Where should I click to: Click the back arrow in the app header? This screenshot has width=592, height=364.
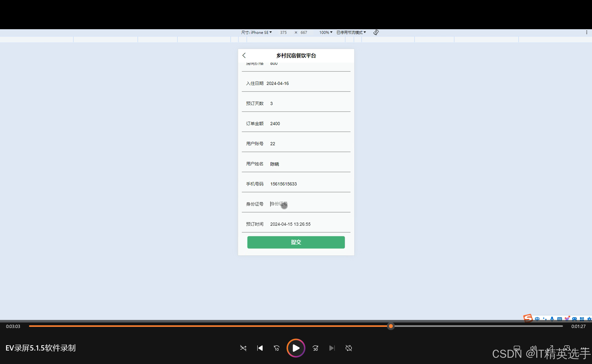(x=244, y=55)
